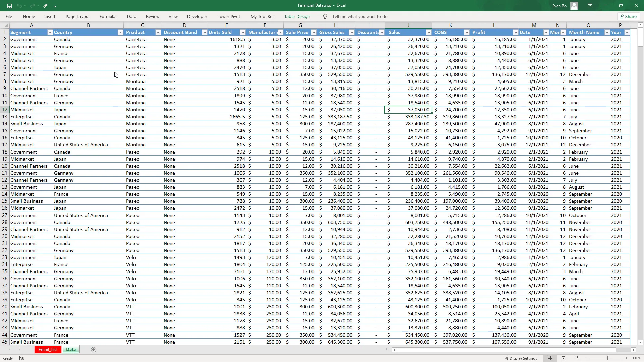Image resolution: width=644 pixels, height=362 pixels.
Task: Open the Country filter dropdown
Action: (x=120, y=33)
